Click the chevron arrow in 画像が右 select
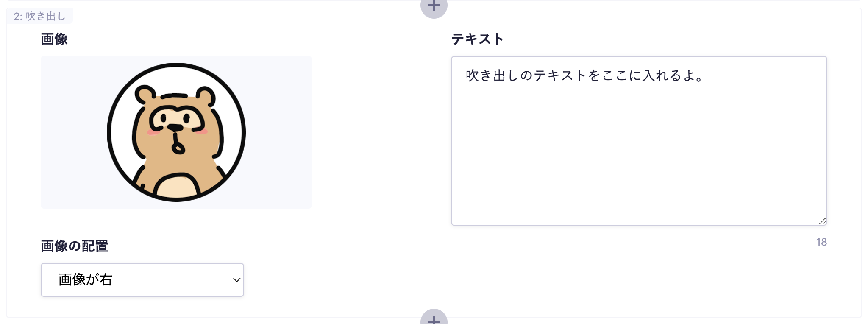This screenshot has height=324, width=868. 236,280
